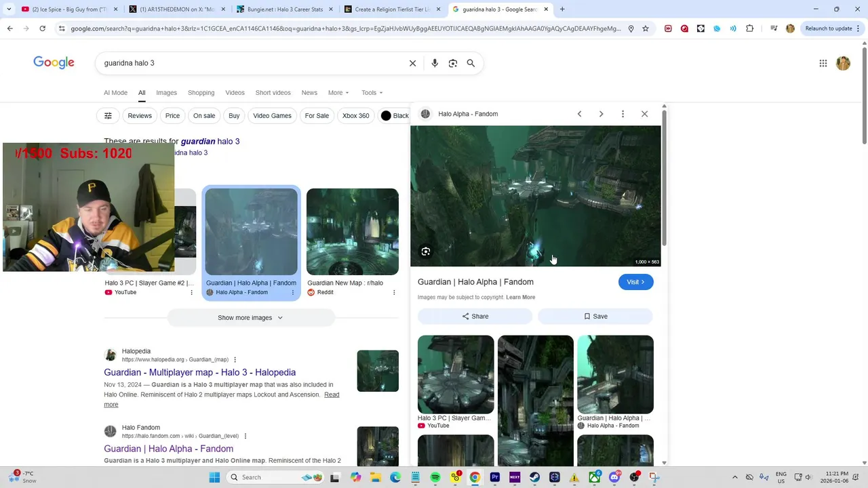
Task: Select the Video Games filter chip
Action: coord(272,116)
